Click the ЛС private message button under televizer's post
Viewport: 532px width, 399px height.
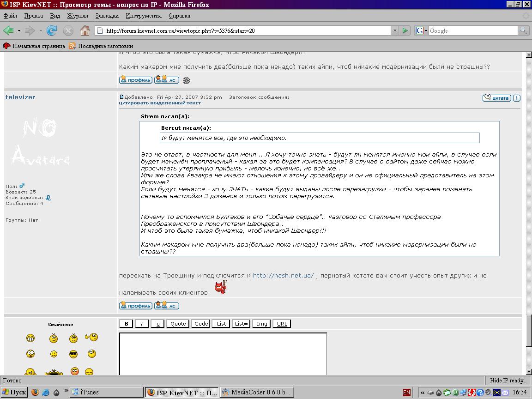(x=166, y=306)
